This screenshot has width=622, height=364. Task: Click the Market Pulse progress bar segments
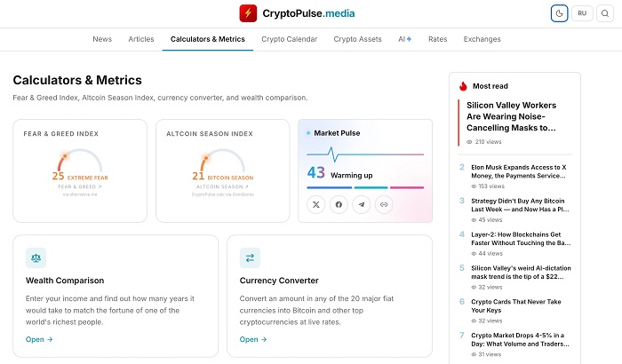pyautogui.click(x=365, y=187)
